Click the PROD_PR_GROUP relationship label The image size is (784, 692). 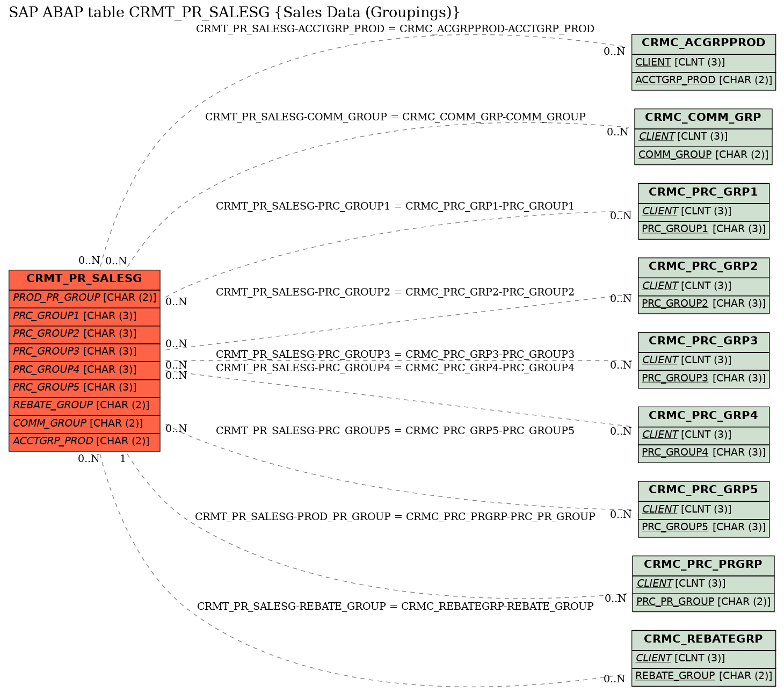click(395, 517)
